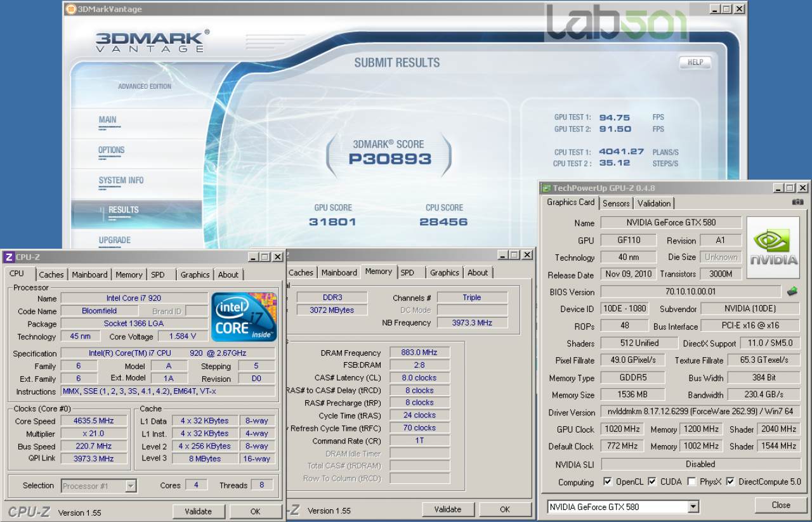812x522 pixels.
Task: Click the 3DMarkVantage title bar icon
Action: pos(70,9)
